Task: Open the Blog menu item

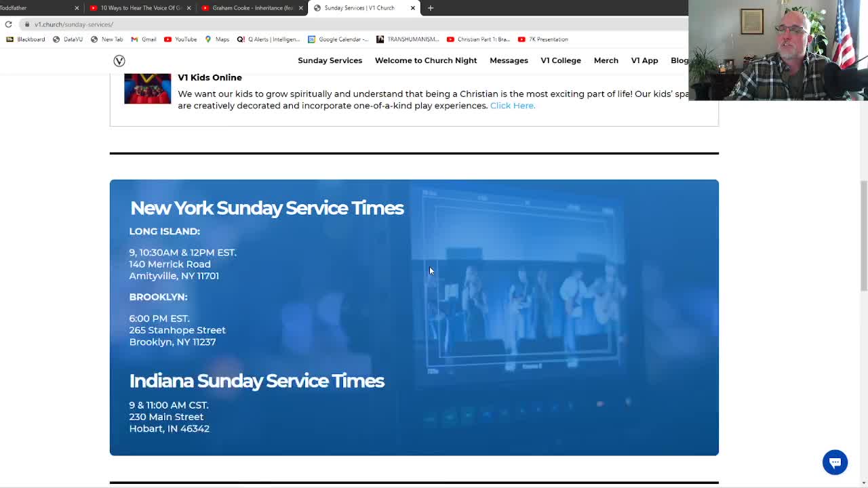Action: coord(679,60)
